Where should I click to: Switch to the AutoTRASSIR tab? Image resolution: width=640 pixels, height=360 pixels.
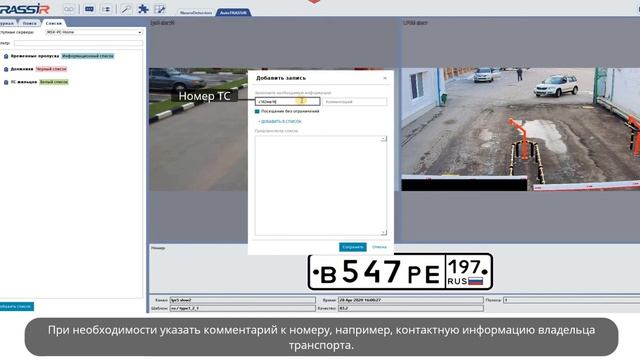(x=233, y=13)
